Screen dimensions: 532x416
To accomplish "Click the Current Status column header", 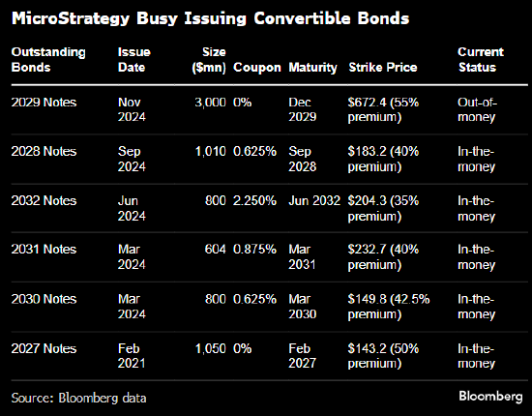I will click(x=481, y=60).
